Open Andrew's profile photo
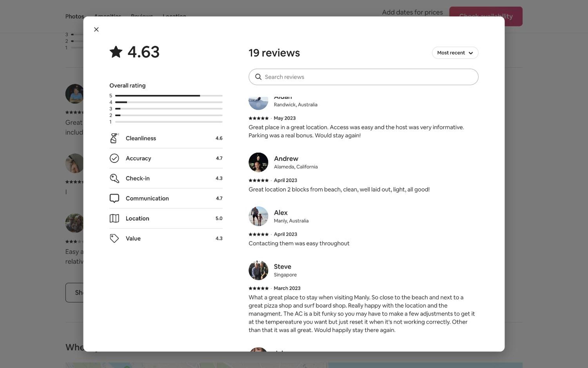Viewport: 588px width, 368px height. pos(258,162)
